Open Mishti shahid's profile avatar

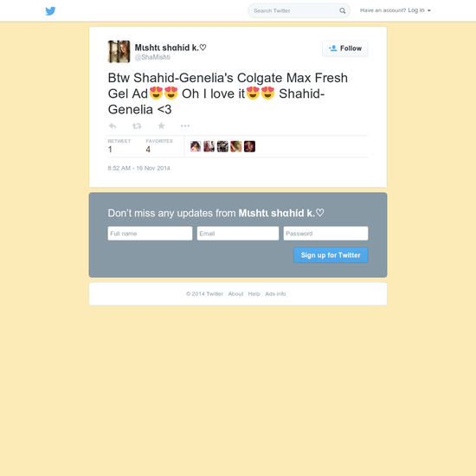[x=119, y=52]
